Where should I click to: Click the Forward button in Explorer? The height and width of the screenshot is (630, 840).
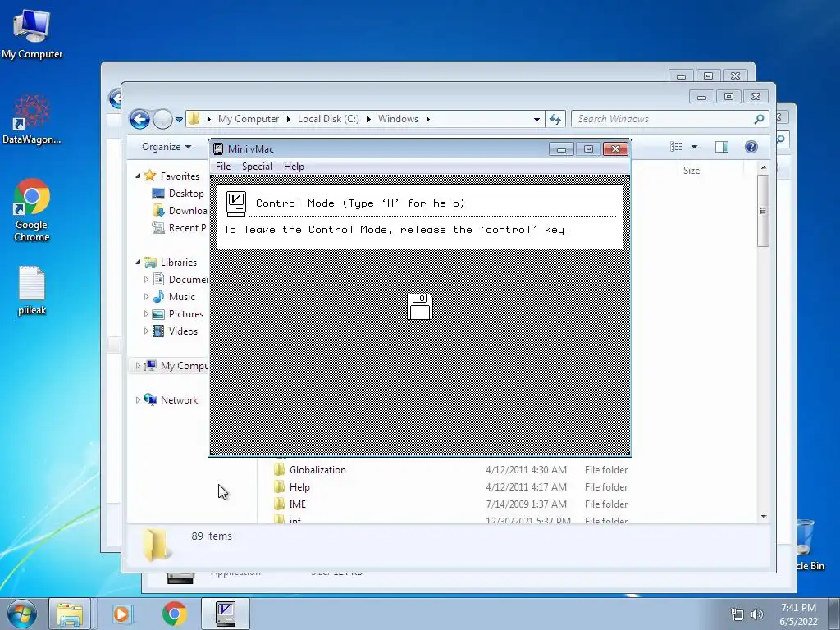(162, 119)
